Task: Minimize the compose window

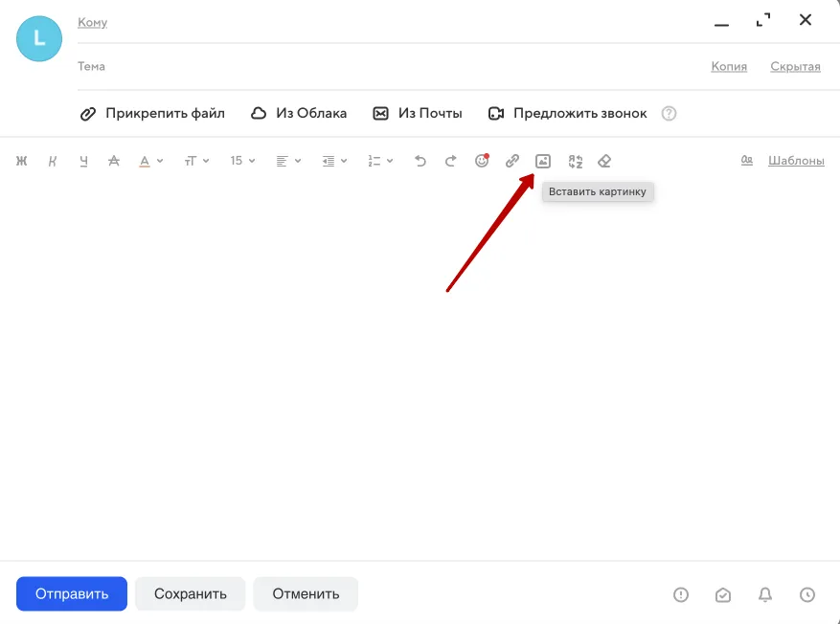Action: (721, 25)
